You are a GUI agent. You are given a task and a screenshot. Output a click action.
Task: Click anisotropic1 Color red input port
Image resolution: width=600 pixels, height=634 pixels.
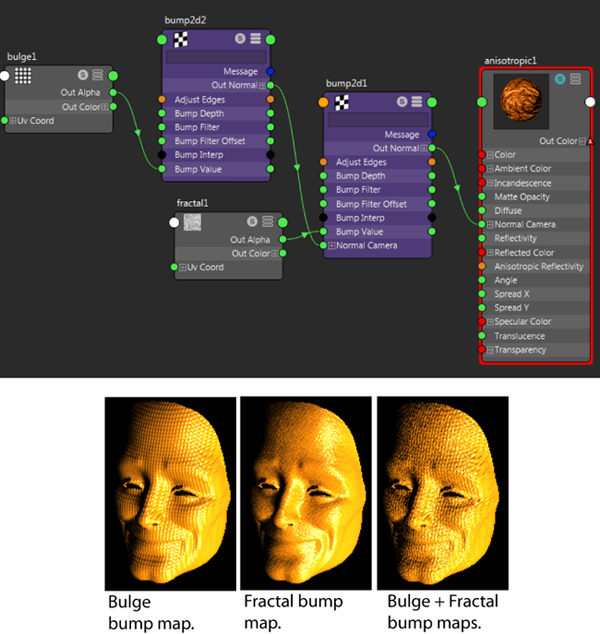point(482,155)
